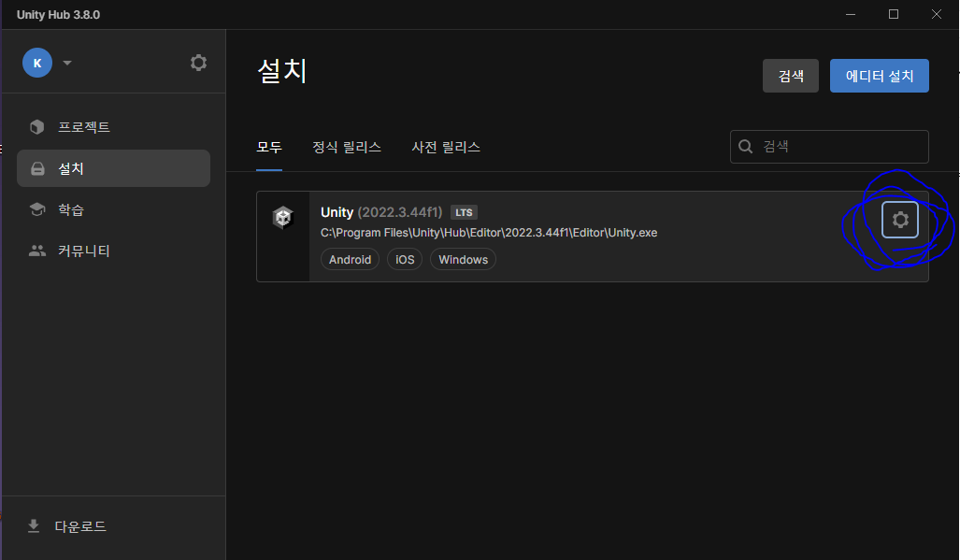The width and height of the screenshot is (960, 560).
Task: Open account menu via K avatar
Action: point(37,63)
